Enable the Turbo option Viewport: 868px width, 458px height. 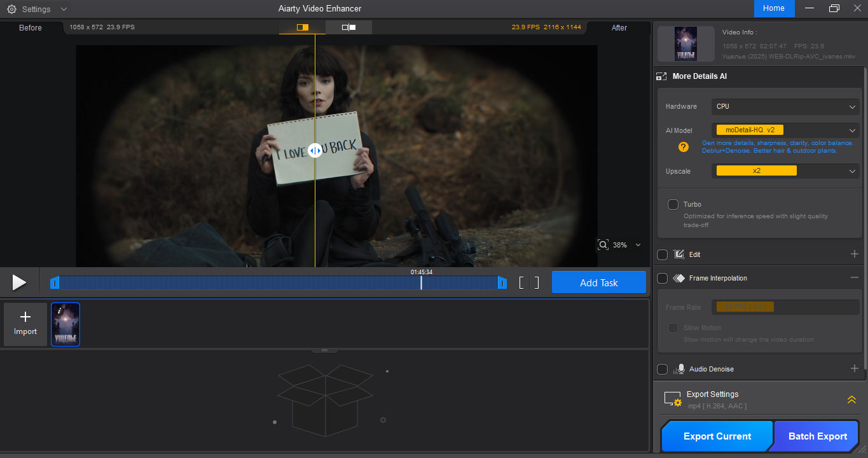(x=673, y=204)
